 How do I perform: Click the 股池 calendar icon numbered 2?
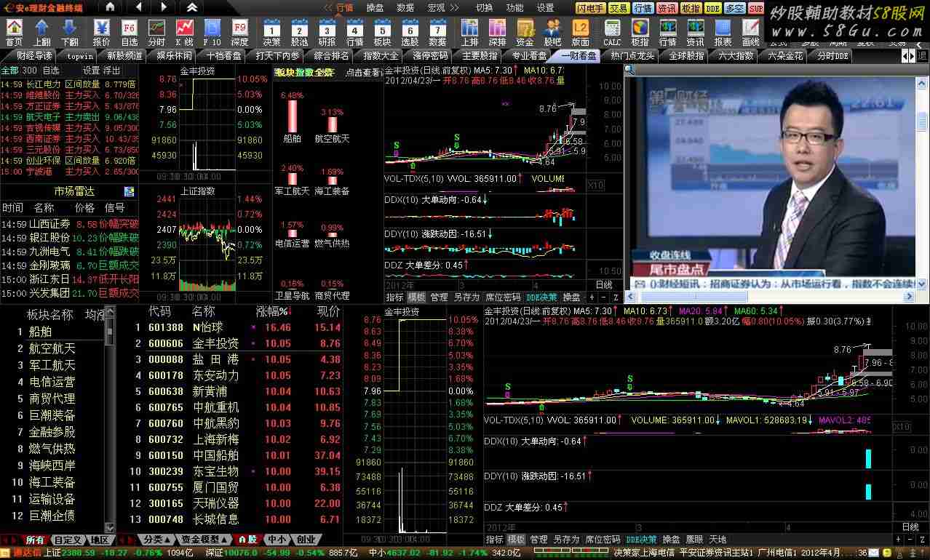tap(299, 32)
